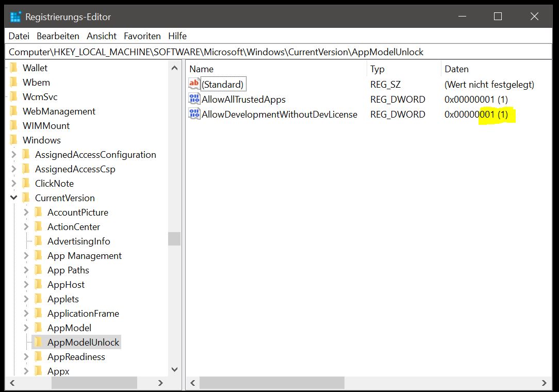This screenshot has width=559, height=392.
Task: Click the CurrentVersion folder icon
Action: (26, 198)
